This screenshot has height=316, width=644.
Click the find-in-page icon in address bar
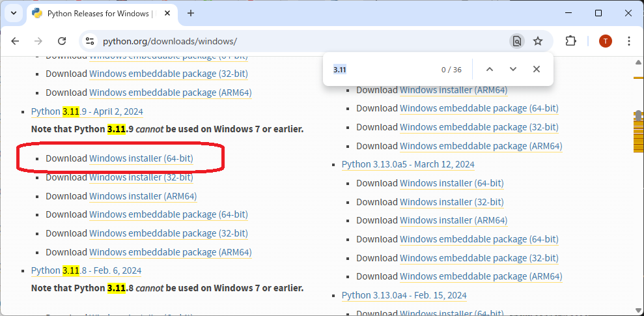tap(516, 41)
